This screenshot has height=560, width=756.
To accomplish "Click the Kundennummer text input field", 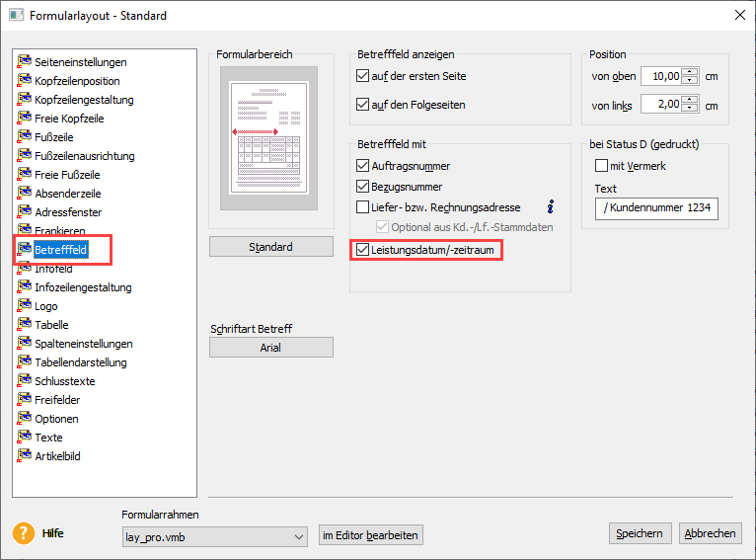I will [x=656, y=208].
